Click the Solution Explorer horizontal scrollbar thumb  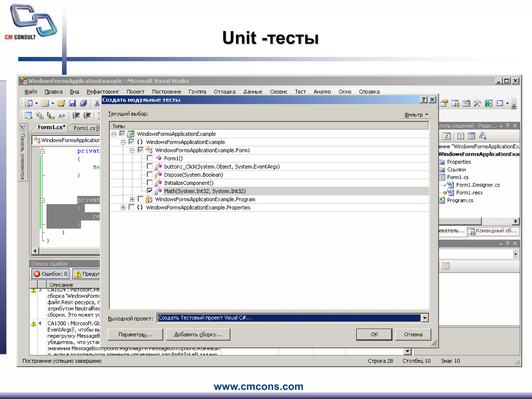coord(460,221)
